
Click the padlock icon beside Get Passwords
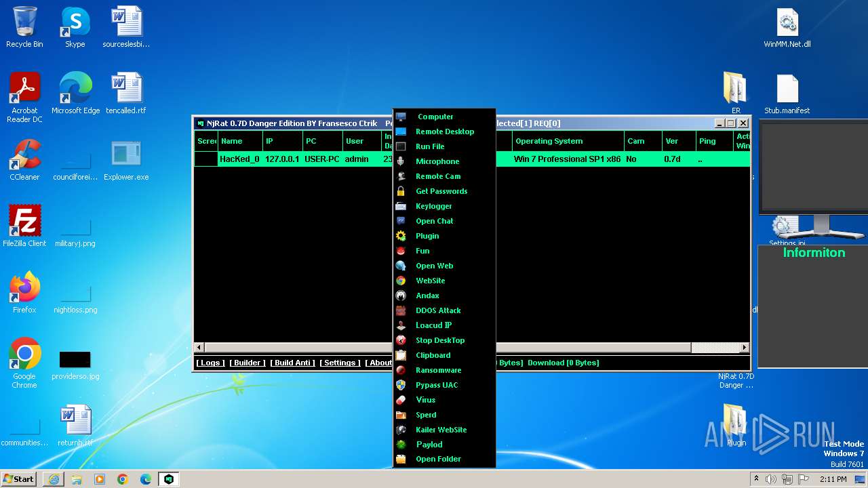(401, 191)
